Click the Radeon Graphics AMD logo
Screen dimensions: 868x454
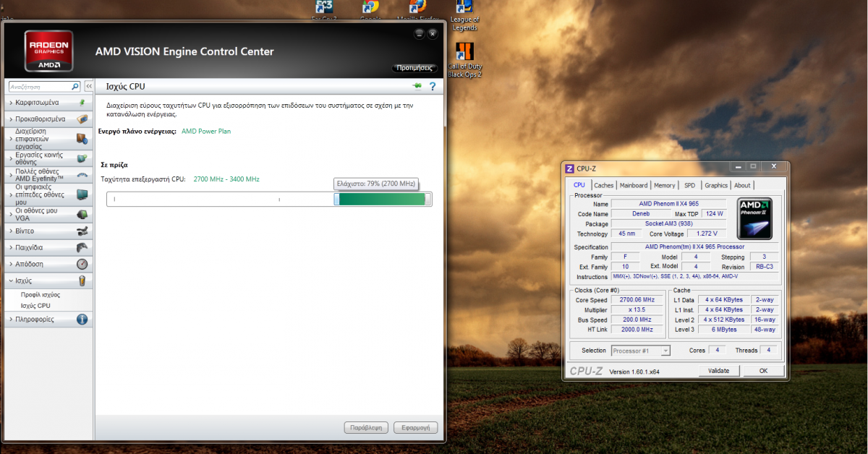click(x=48, y=51)
